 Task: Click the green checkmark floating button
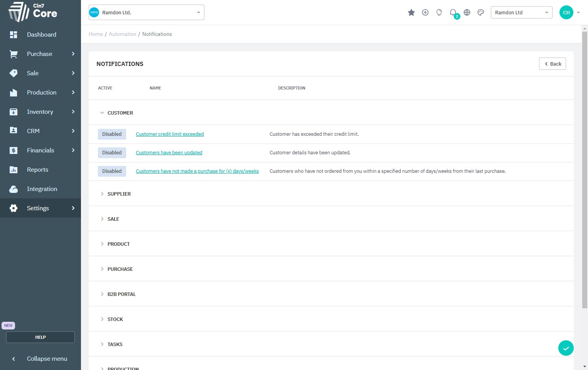[566, 348]
